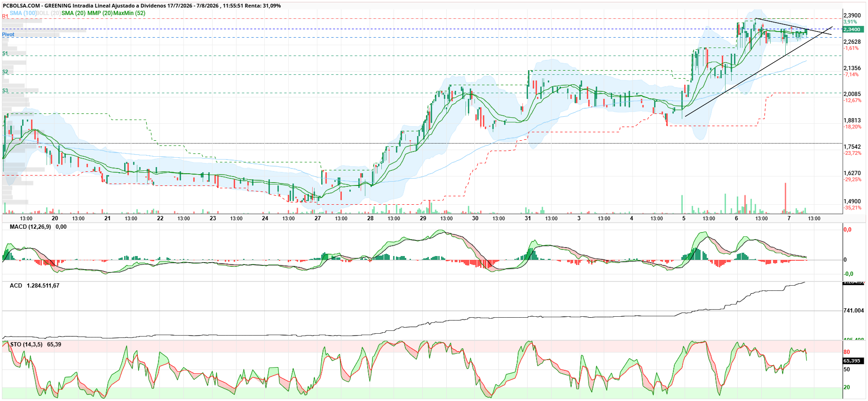
Task: Select the -7,14% percentage label
Action: click(x=851, y=75)
